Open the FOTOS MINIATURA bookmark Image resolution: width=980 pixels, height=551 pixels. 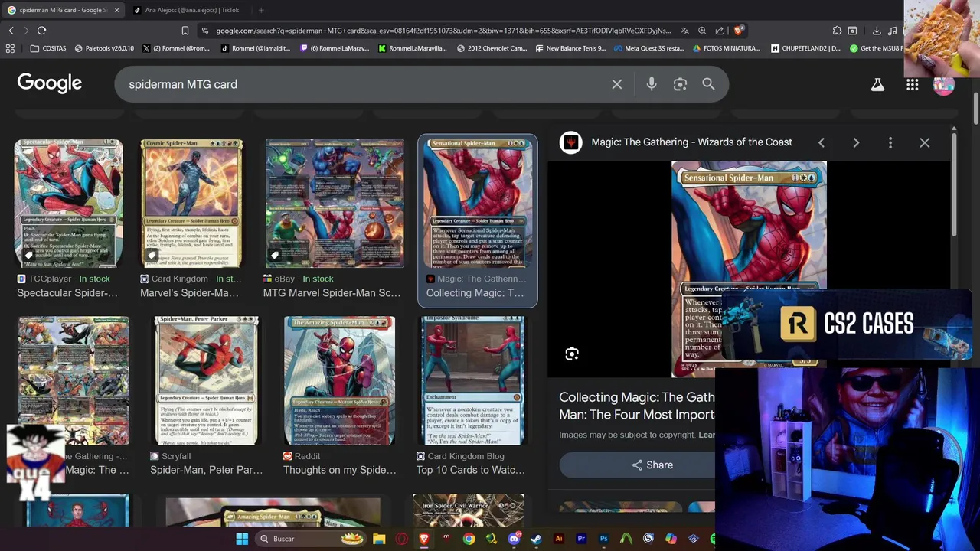coord(727,48)
